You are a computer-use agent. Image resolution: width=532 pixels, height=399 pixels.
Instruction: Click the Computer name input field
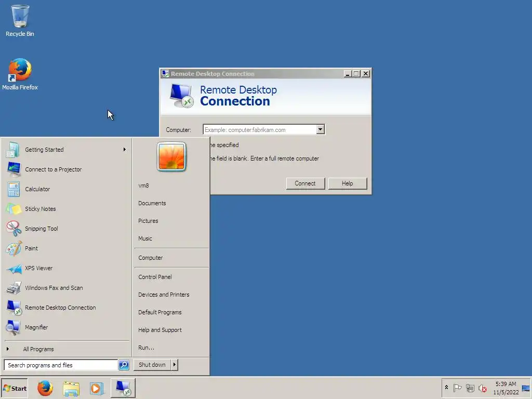tap(260, 129)
